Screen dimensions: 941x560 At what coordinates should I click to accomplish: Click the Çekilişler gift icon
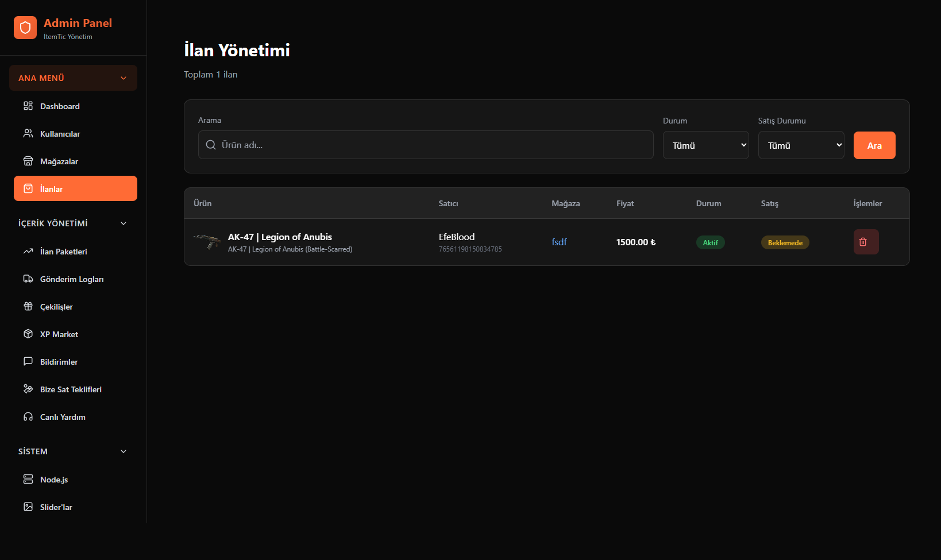point(28,307)
